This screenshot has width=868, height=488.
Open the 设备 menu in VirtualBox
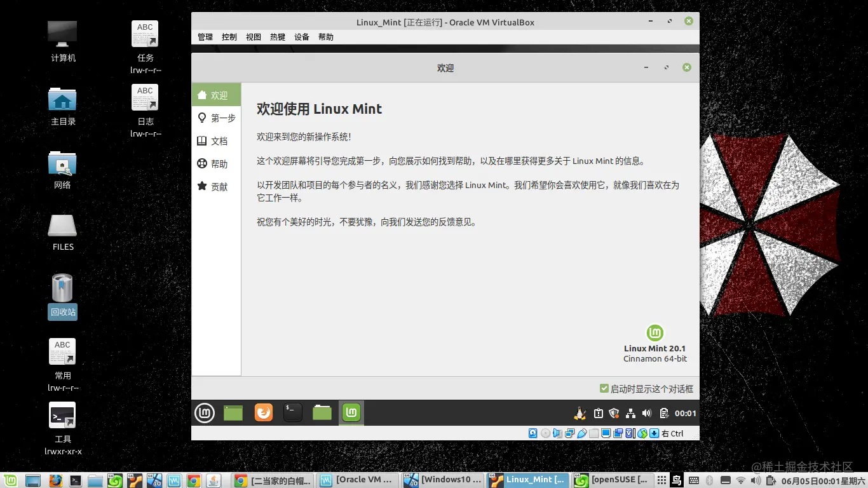(x=302, y=37)
